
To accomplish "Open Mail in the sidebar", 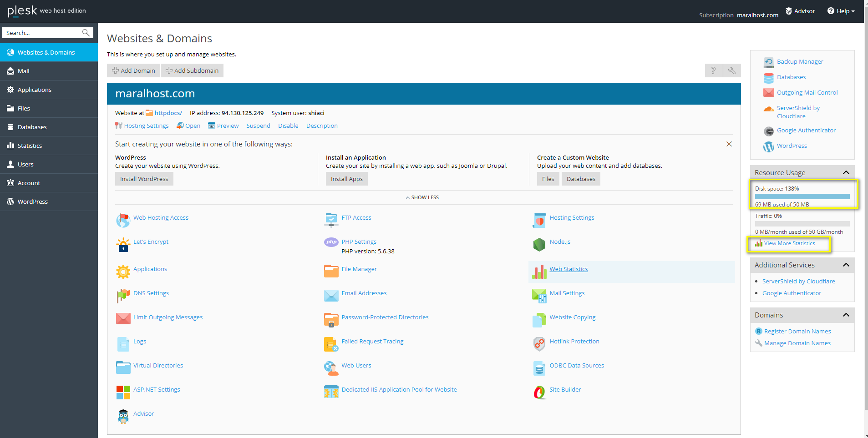I will pos(49,71).
